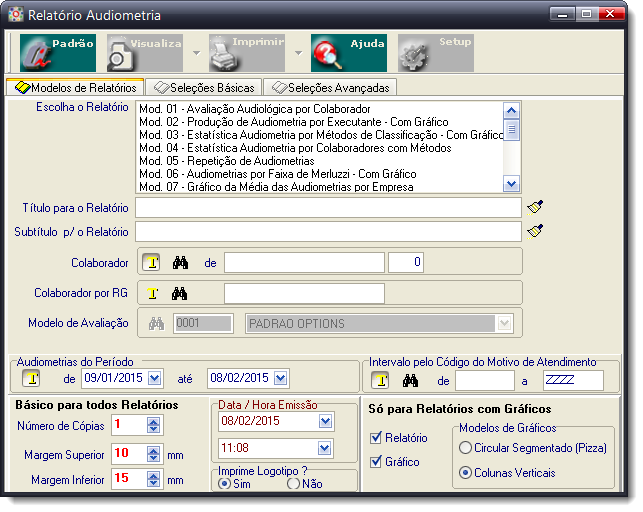This screenshot has height=512, width=643.
Task: Expand the Imprimir dropdown arrow
Action: [299, 53]
